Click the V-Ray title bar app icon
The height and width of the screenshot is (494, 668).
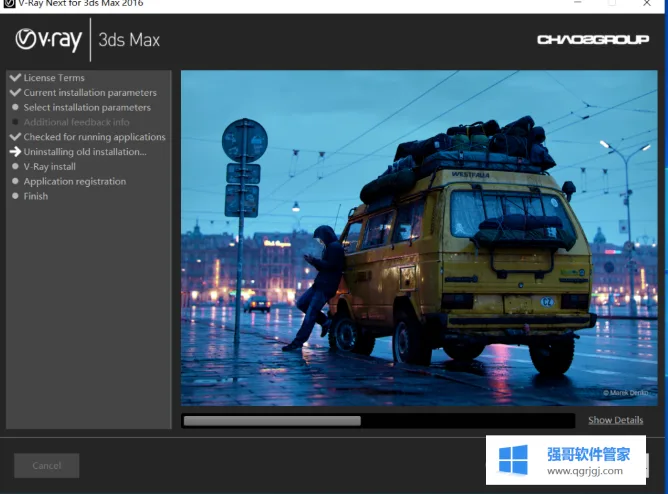click(x=9, y=3)
